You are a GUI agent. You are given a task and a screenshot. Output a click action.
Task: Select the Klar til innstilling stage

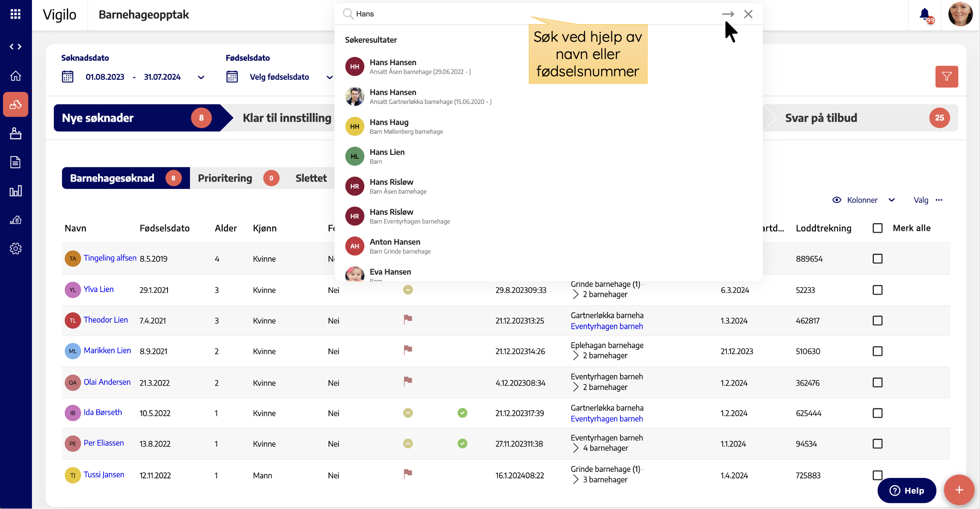[287, 118]
